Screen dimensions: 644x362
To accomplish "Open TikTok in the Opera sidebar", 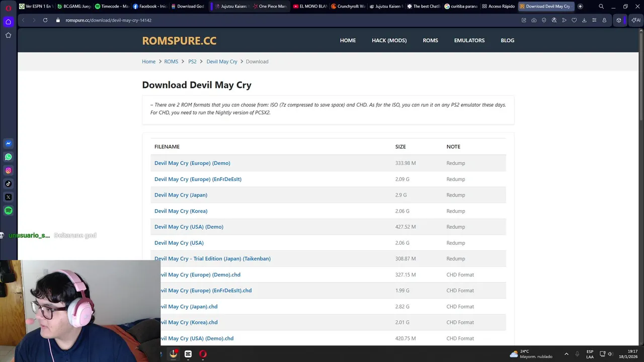I will tap(8, 184).
